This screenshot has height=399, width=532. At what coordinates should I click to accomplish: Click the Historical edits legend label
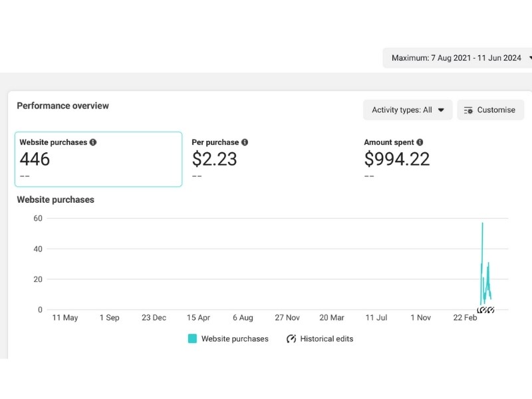click(327, 338)
